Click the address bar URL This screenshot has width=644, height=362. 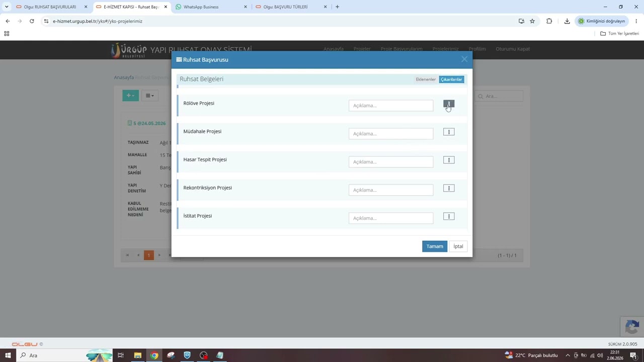point(98,21)
